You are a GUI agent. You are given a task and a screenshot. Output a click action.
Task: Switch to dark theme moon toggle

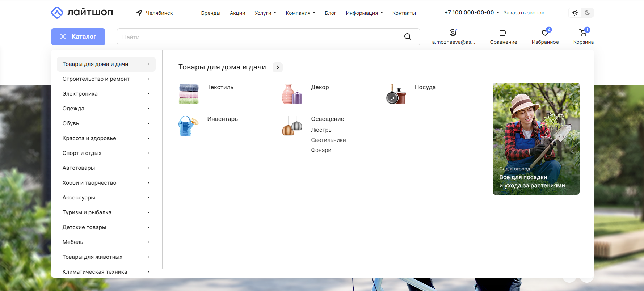587,13
